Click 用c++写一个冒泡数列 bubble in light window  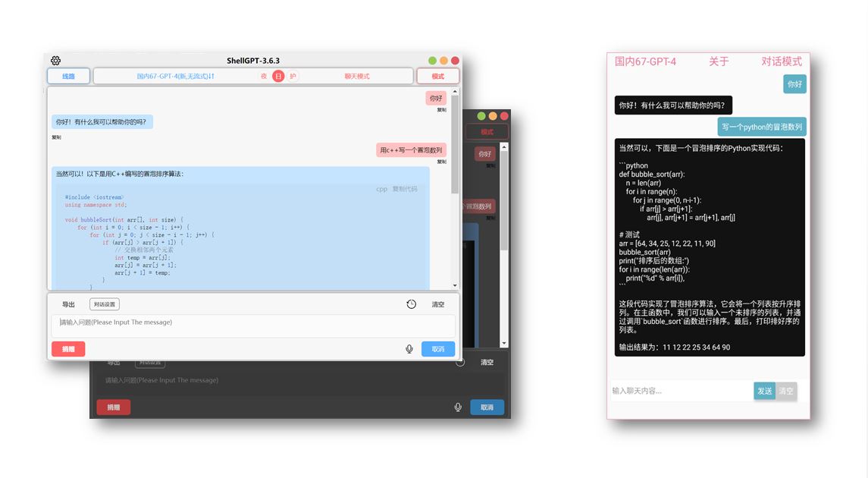tap(411, 150)
